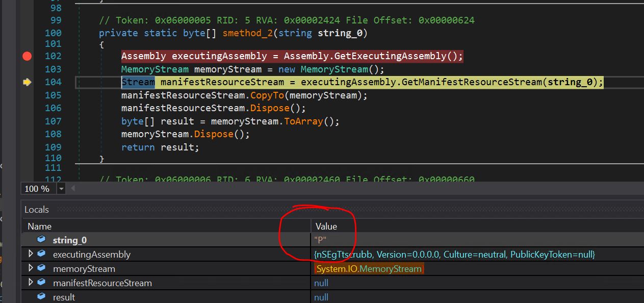Click the left scroll arrow beside zoom box
This screenshot has width=644, height=303.
click(x=72, y=189)
